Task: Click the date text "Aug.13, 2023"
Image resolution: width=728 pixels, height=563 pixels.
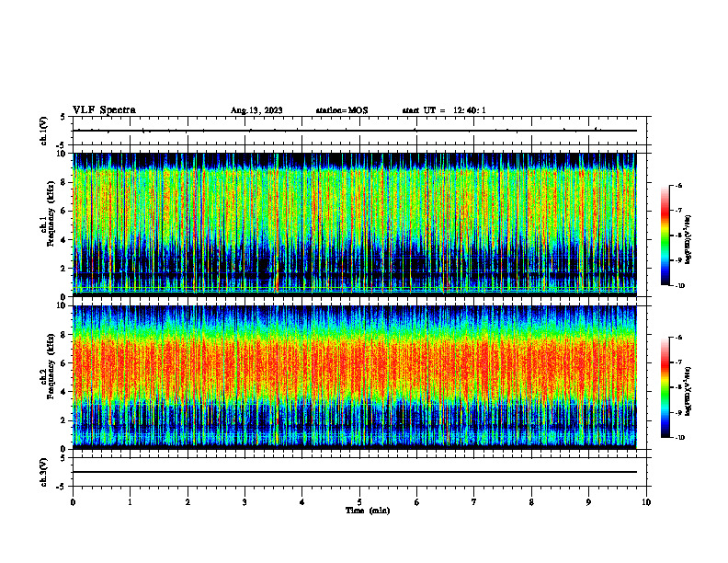Action: (256, 110)
